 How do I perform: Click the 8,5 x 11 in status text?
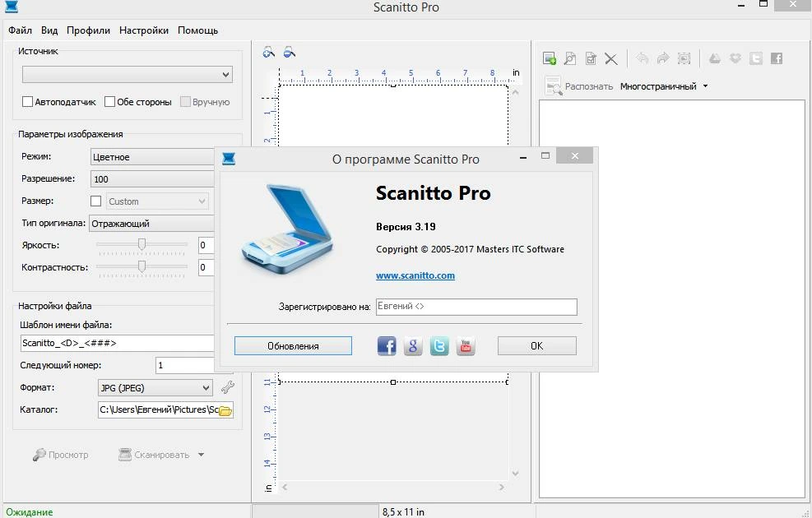[x=403, y=511]
